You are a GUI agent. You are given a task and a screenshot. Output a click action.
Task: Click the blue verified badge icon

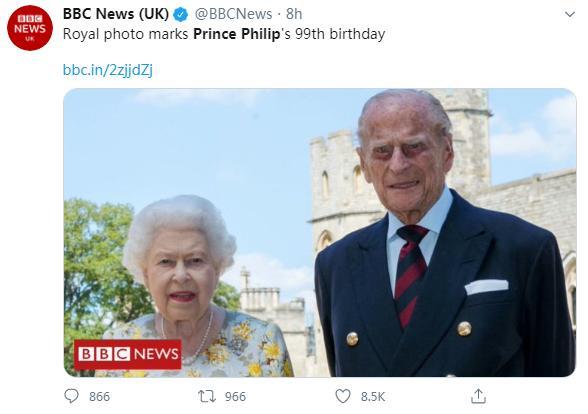[180, 15]
